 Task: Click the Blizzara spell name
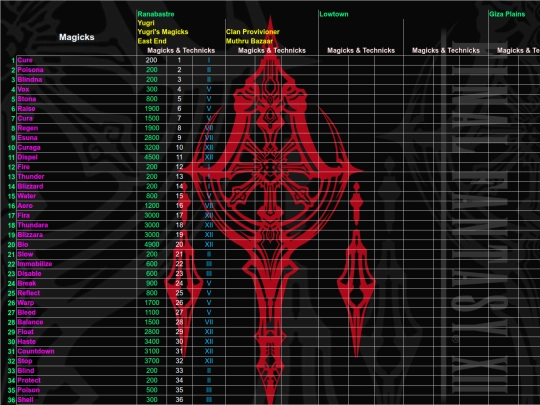coord(30,235)
